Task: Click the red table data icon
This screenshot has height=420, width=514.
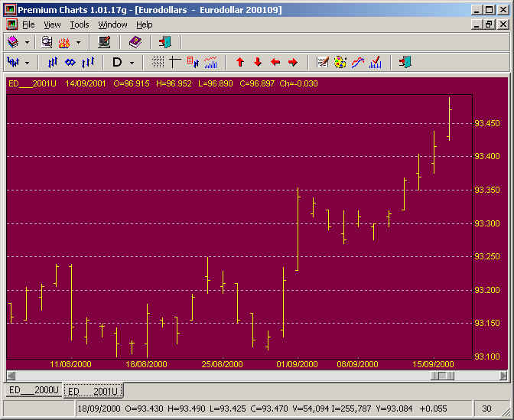Action: click(x=193, y=62)
